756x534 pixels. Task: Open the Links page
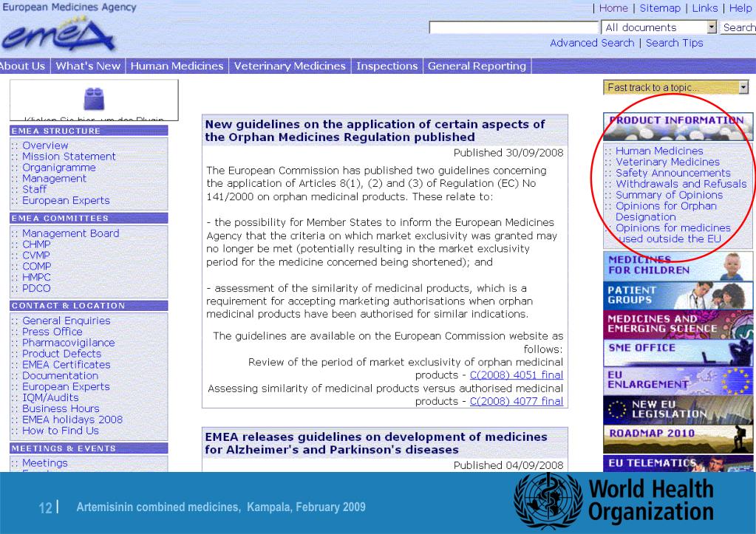tap(705, 8)
